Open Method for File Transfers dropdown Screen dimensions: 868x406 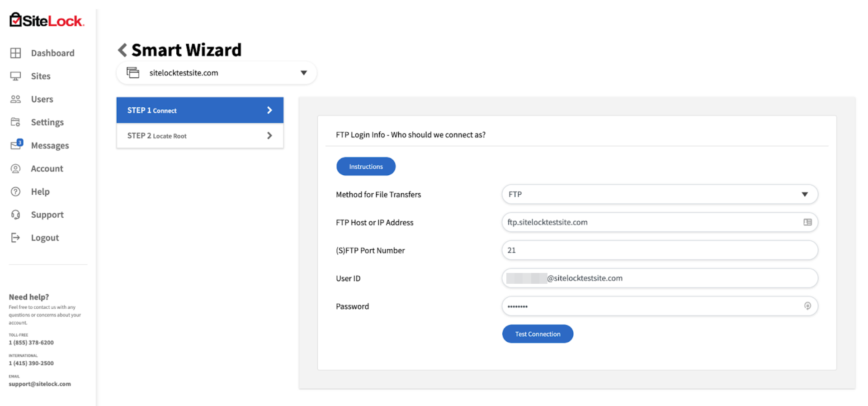(x=660, y=194)
